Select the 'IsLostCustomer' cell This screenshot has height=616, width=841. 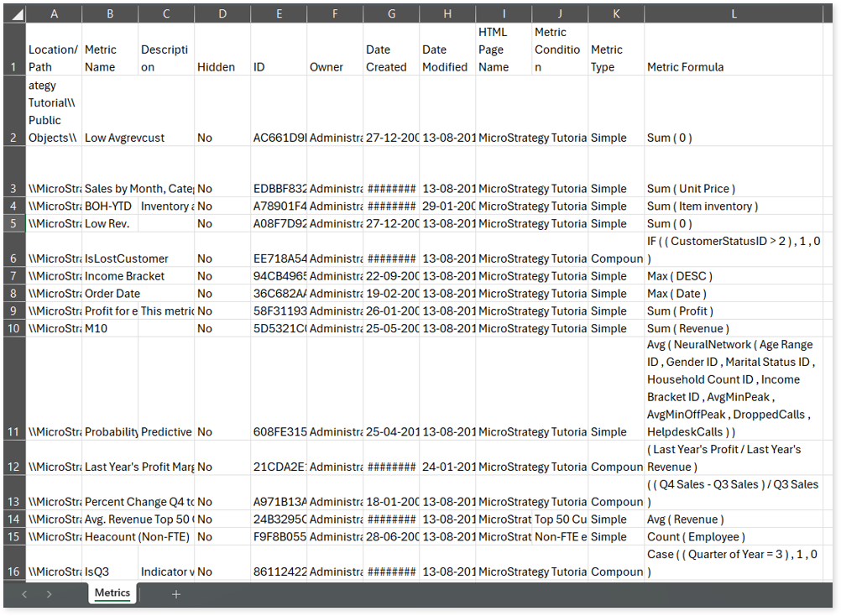(110, 250)
